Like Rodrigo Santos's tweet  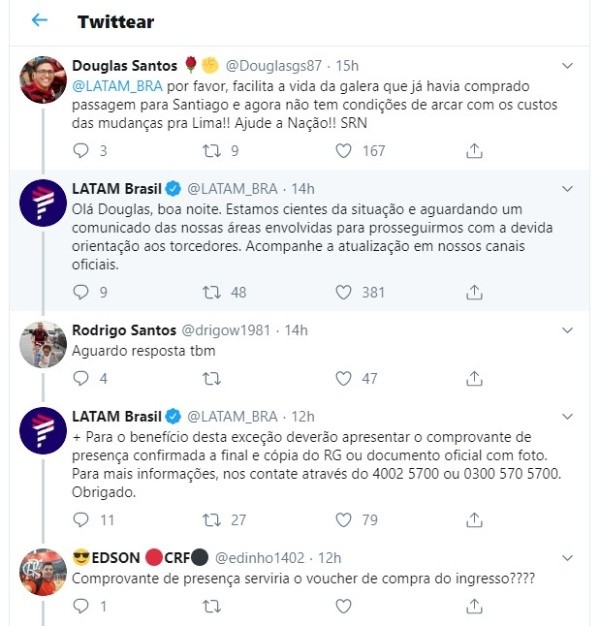[343, 379]
